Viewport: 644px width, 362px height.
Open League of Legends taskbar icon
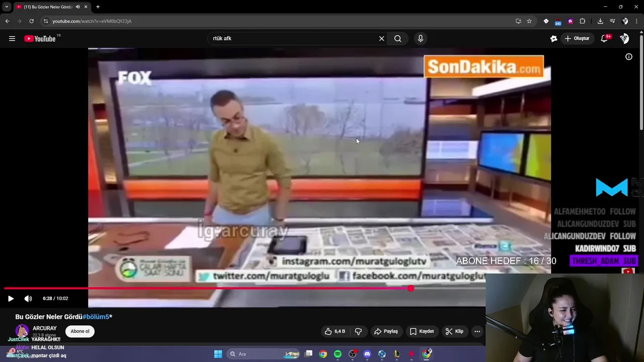397,354
